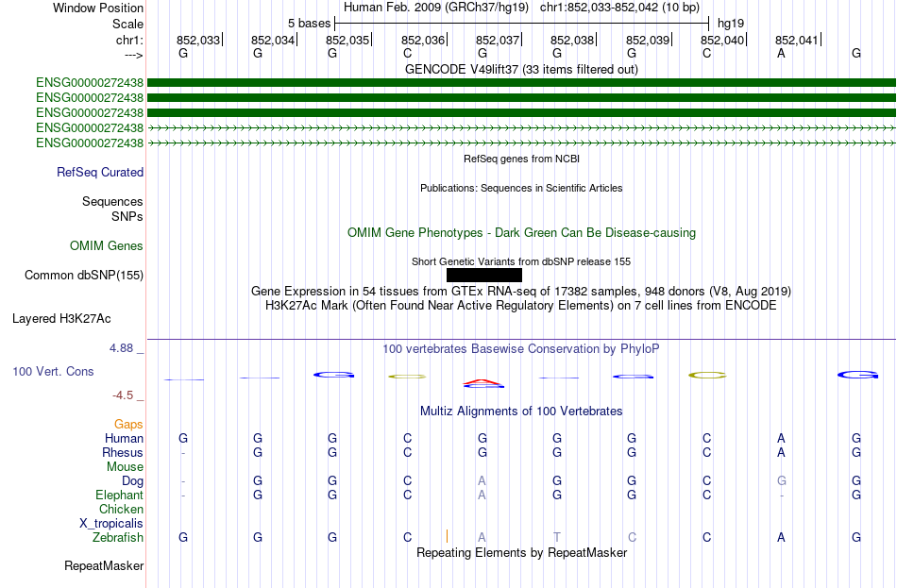Click the 5 bases scale text
The image size is (897, 588).
309,24
